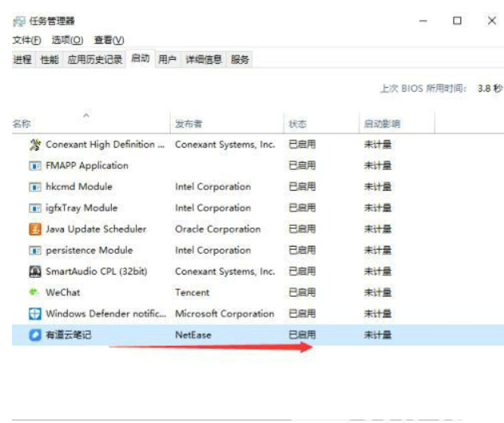This screenshot has width=504, height=423.
Task: Select the Conexant High Definition row name
Action: 105,144
